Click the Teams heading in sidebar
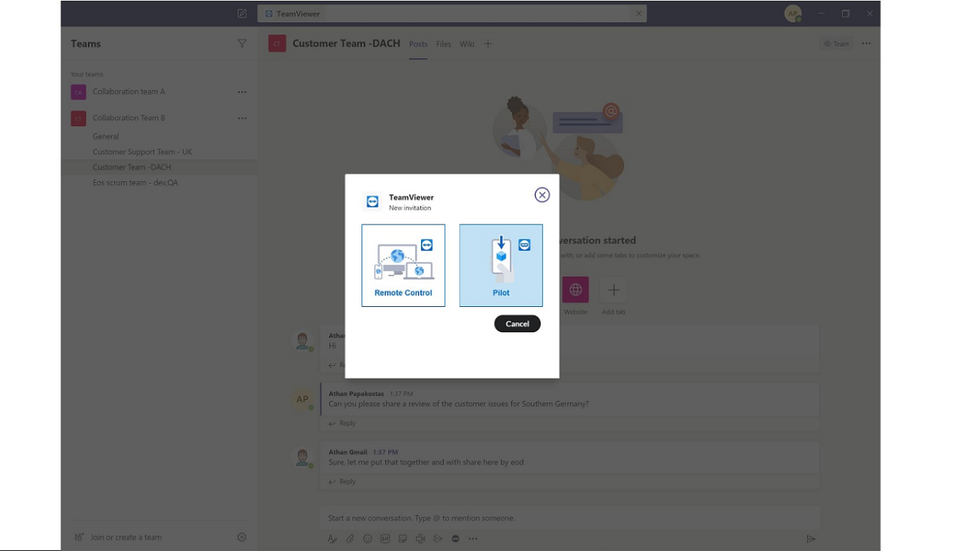980x551 pixels. pos(86,44)
